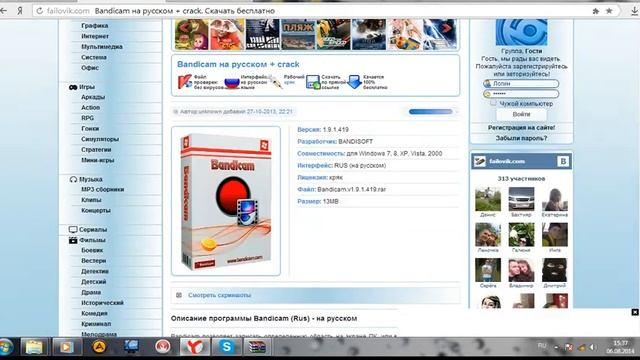Open failovik.com VK group link
640x360 pixels.
507,161
